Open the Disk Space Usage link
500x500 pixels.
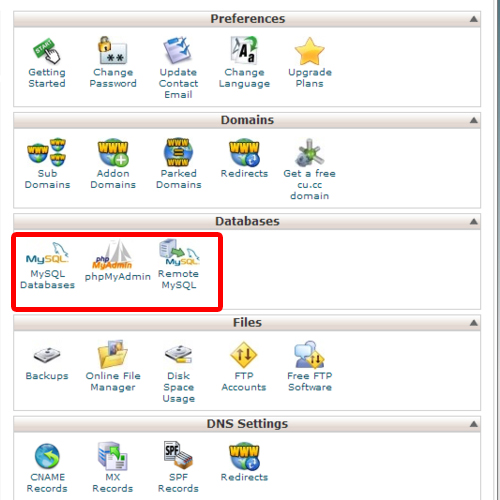click(x=179, y=387)
